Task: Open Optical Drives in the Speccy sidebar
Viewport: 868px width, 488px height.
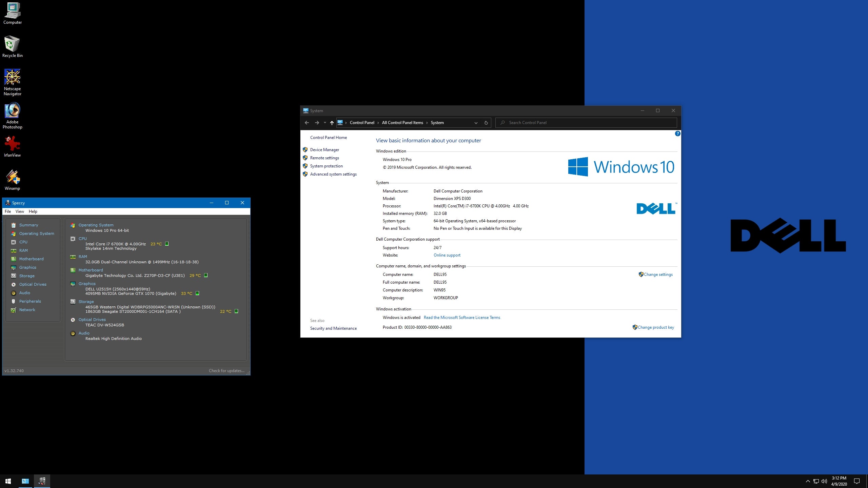Action: coord(33,284)
